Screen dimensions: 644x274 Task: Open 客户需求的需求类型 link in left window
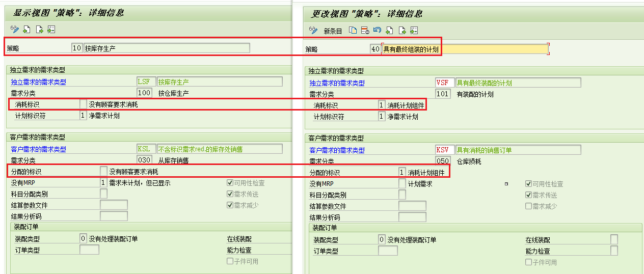pos(38,149)
